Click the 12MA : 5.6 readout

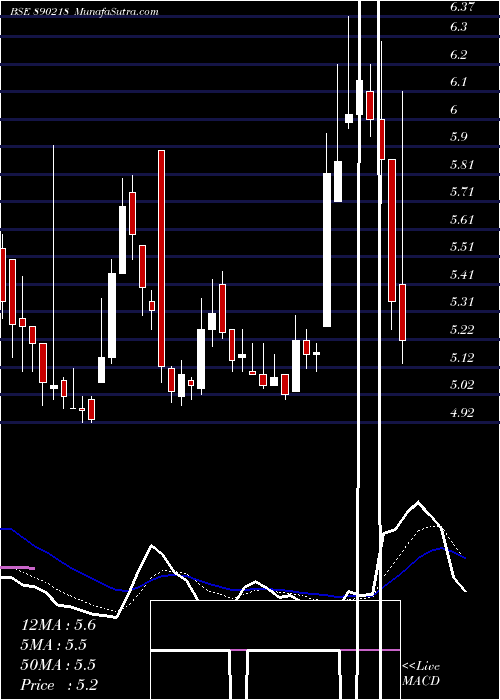point(58,625)
